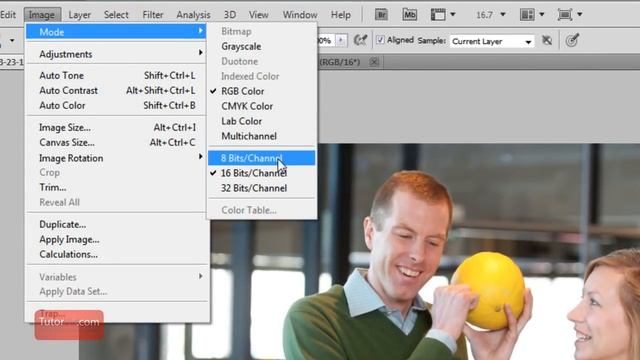Open the Image menu
Screen dimensions: 640x360
click(x=42, y=15)
